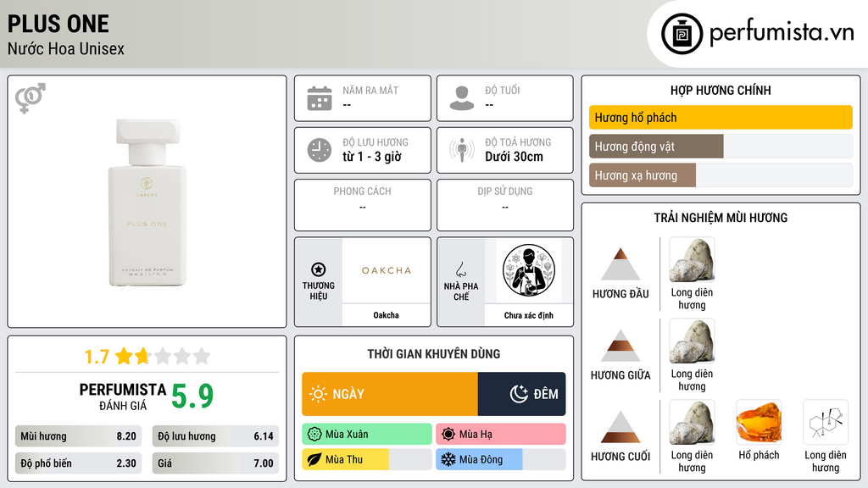This screenshot has height=488, width=868.
Task: Click the Hương hổ phách accord bar
Action: pos(721,117)
